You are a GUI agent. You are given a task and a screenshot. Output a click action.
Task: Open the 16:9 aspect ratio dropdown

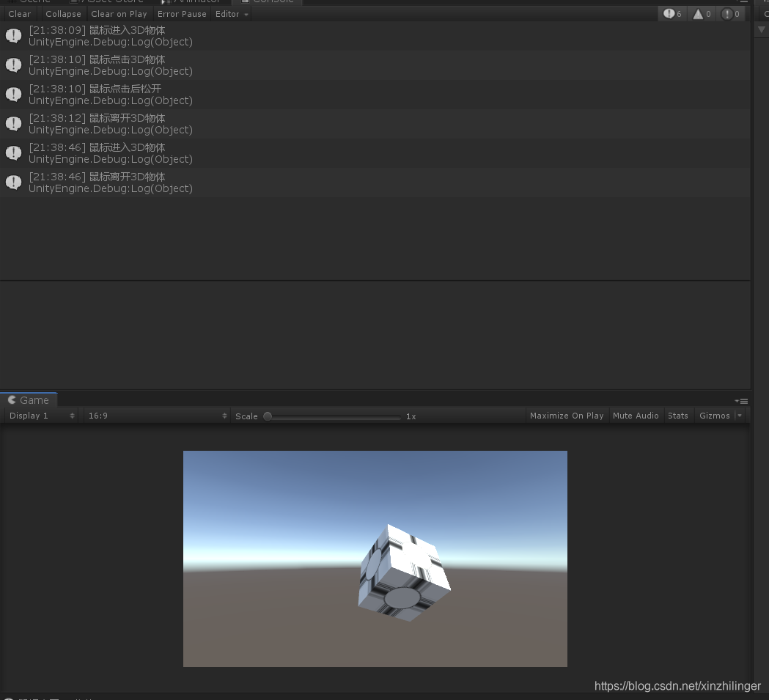[157, 416]
